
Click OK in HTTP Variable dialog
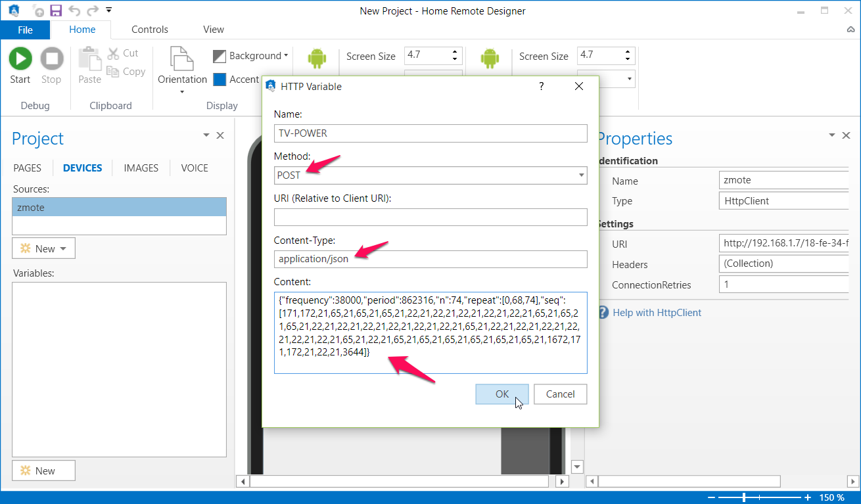coord(502,394)
